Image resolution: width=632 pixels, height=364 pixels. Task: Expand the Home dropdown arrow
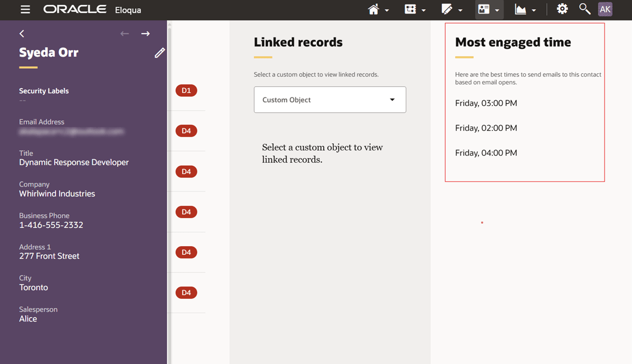click(387, 11)
